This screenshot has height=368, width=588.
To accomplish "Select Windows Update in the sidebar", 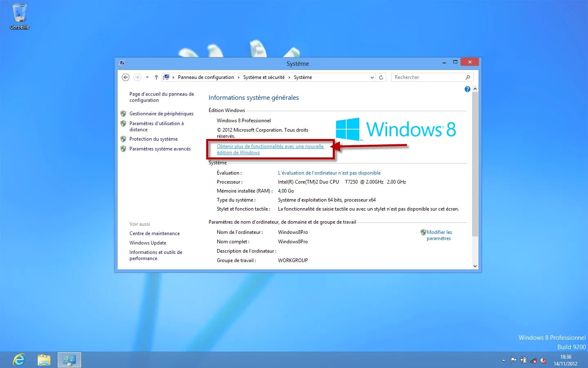I will tap(148, 242).
